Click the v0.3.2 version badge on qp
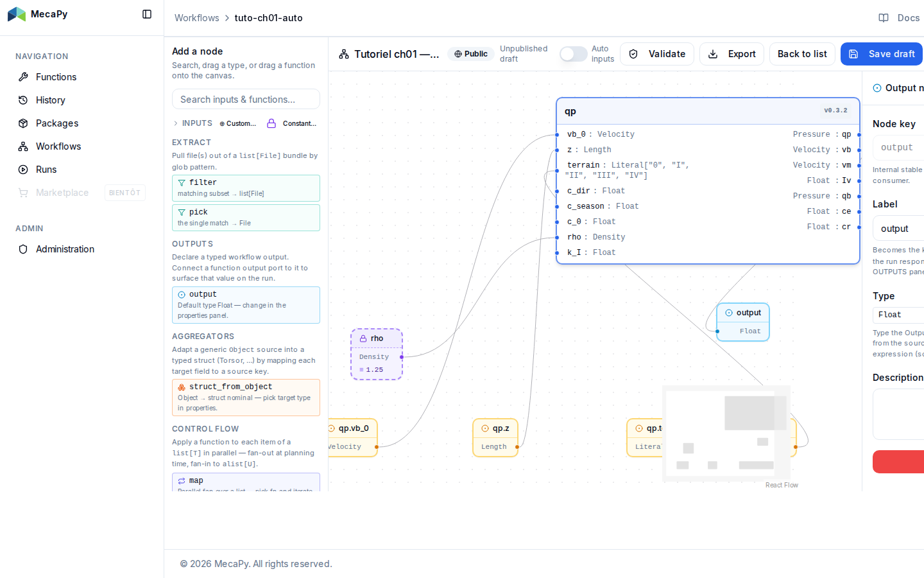Image resolution: width=924 pixels, height=578 pixels. [x=835, y=110]
